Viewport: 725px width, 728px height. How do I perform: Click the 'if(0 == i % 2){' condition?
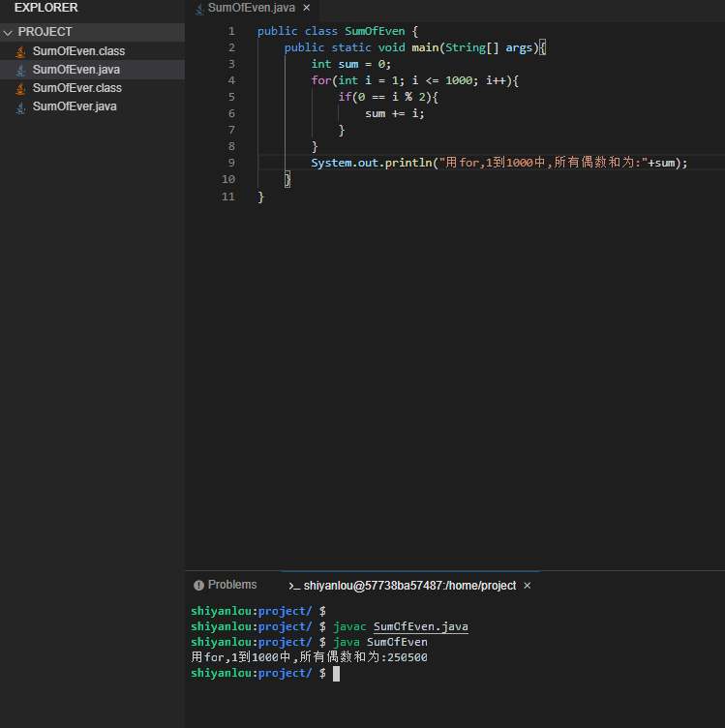pyautogui.click(x=388, y=97)
